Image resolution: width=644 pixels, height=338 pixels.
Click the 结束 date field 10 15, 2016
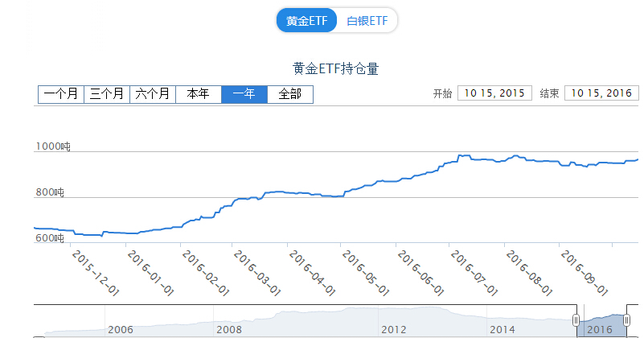(x=601, y=93)
